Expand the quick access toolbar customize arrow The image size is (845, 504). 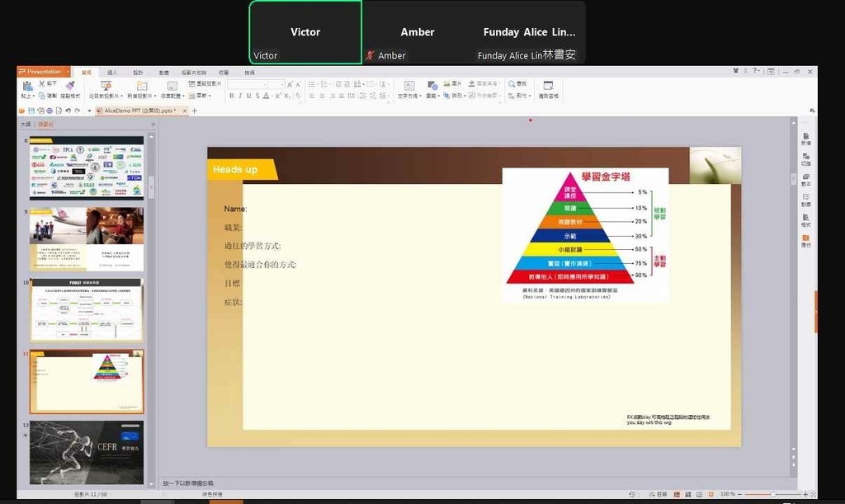[x=89, y=111]
